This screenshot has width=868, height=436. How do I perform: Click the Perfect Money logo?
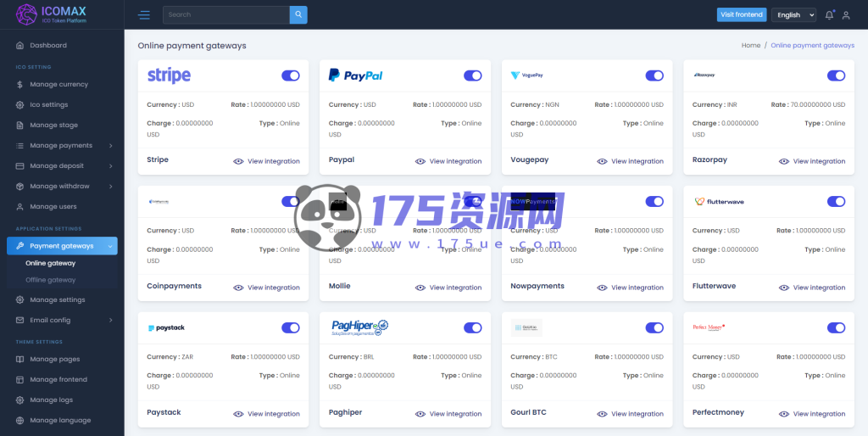click(709, 327)
